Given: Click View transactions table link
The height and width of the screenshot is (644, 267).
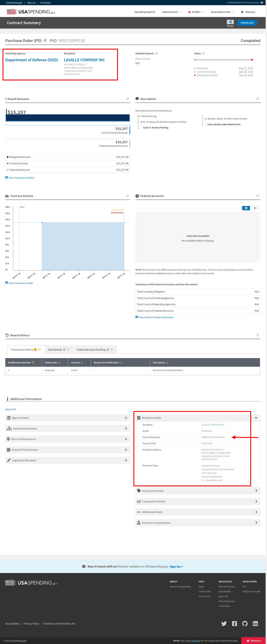Looking at the screenshot, I should pyautogui.click(x=19, y=283).
